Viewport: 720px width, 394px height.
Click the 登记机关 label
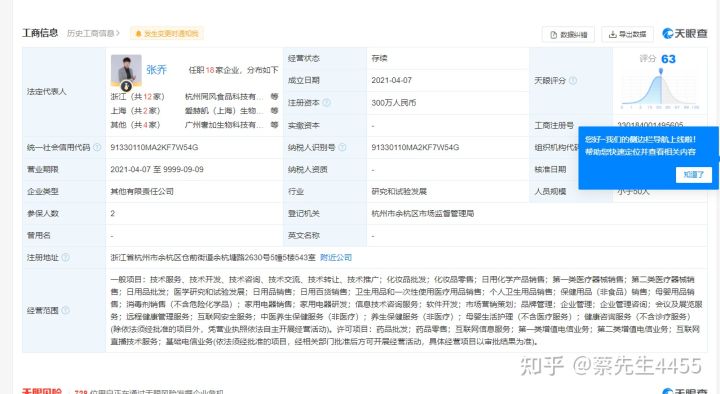point(304,214)
